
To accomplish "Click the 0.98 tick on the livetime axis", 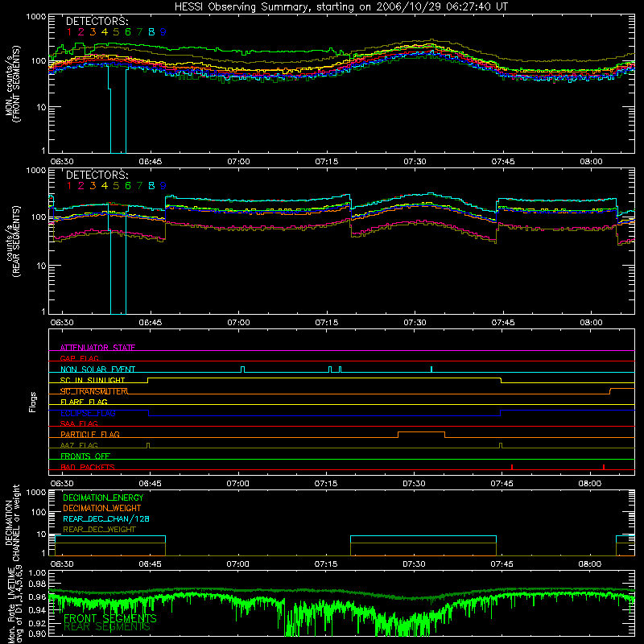I will [x=37, y=584].
